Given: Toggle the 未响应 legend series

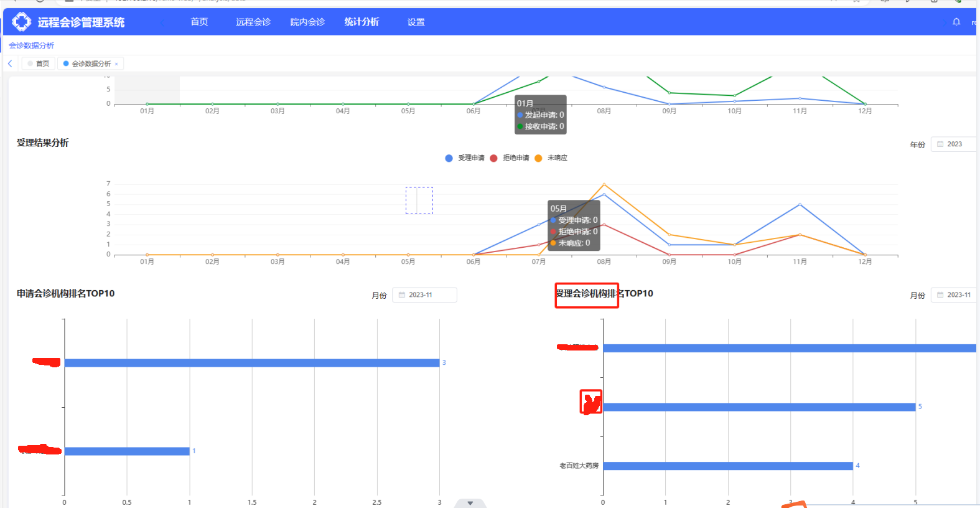Looking at the screenshot, I should [x=551, y=158].
